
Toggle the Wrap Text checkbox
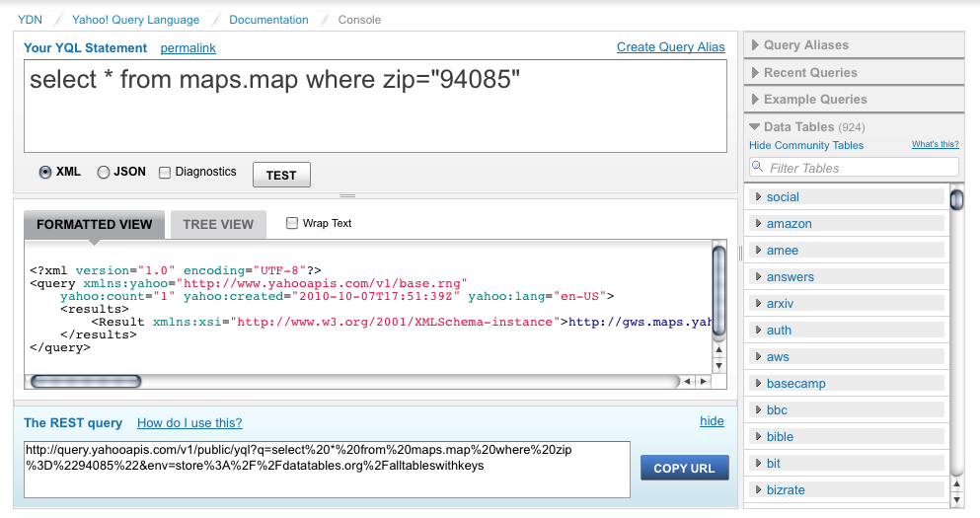click(292, 223)
